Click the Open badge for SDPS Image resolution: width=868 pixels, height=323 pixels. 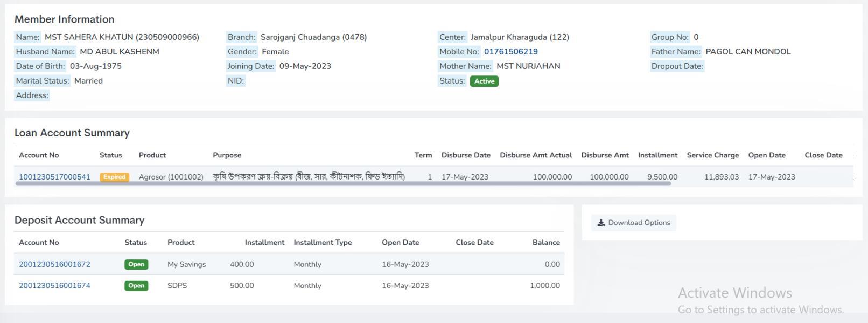pyautogui.click(x=136, y=286)
